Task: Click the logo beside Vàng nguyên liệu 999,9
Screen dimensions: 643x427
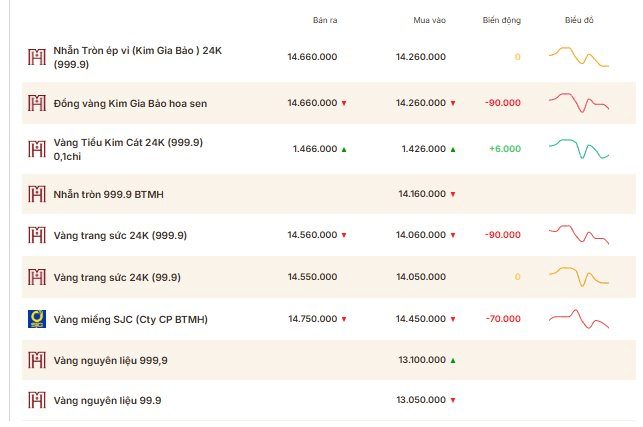Action: tap(37, 360)
